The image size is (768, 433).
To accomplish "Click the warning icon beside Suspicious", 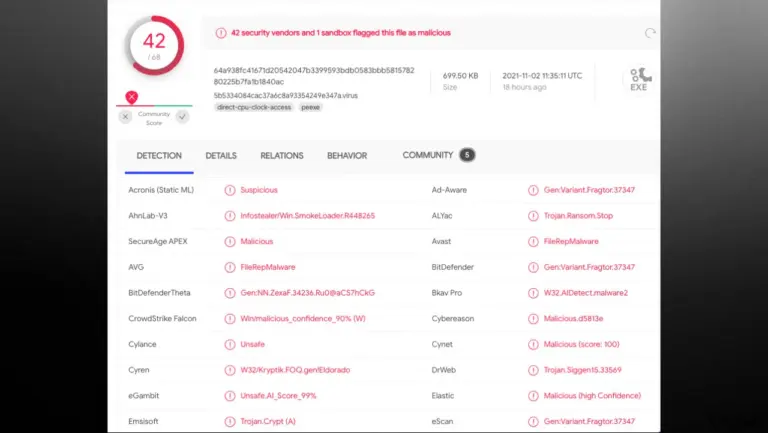I will (x=230, y=190).
